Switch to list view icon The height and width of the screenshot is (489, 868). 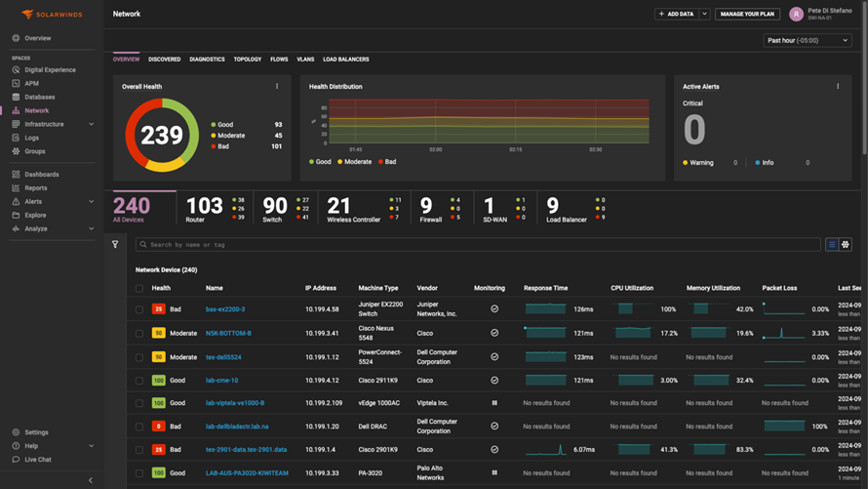pos(832,244)
